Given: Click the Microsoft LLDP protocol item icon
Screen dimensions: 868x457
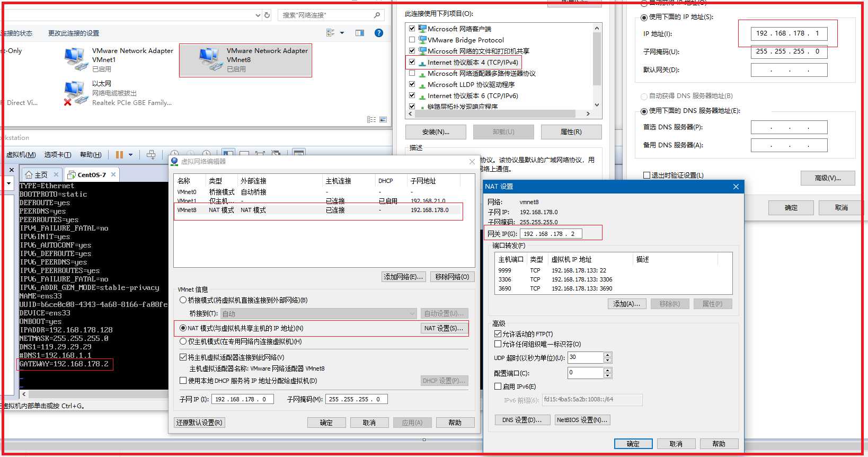Looking at the screenshot, I should (x=422, y=85).
